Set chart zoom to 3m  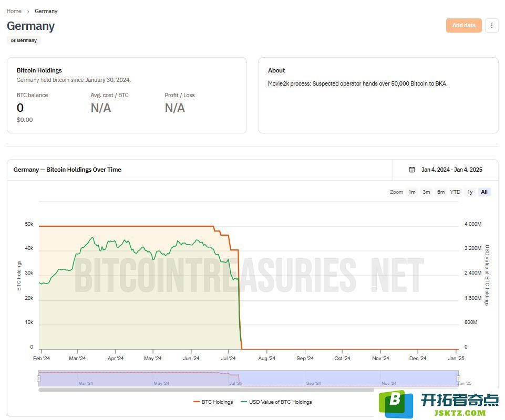click(x=426, y=192)
